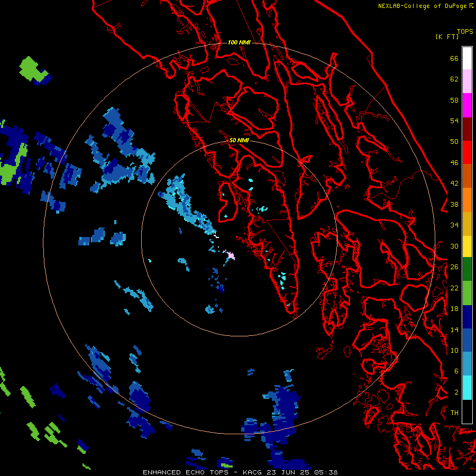Click the light pink 62 kft legend swatch

467,81
